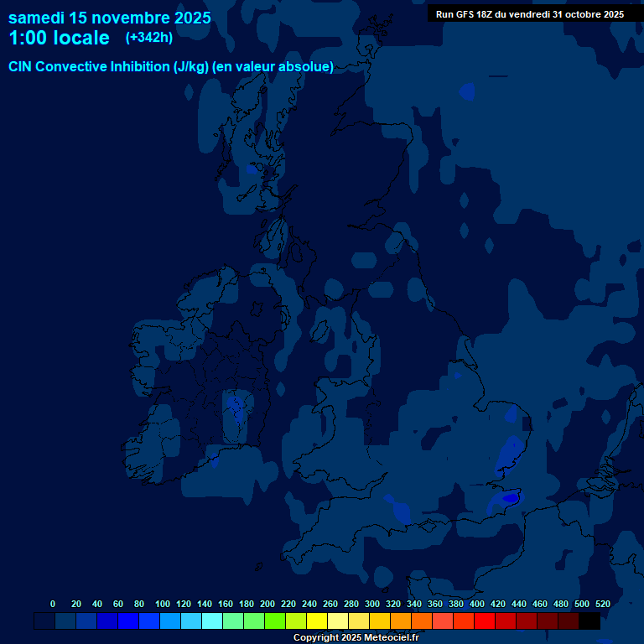Click the bright green swatch below 200
The height and width of the screenshot is (644, 644).
[x=275, y=621]
